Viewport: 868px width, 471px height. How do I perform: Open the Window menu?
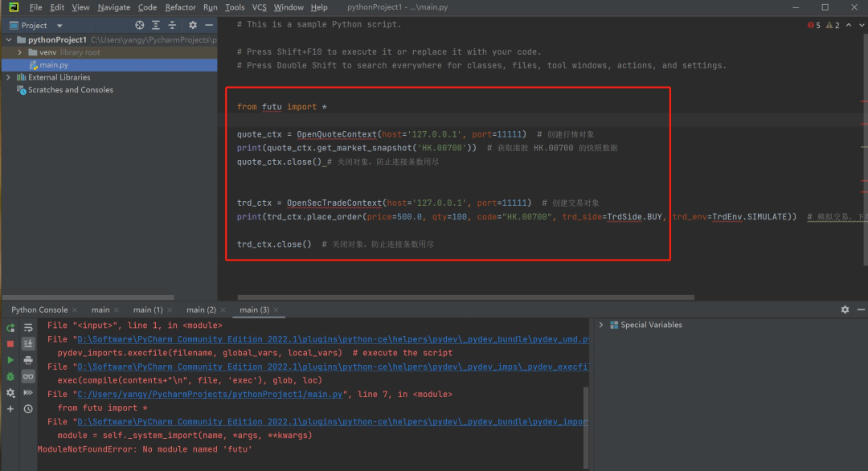[x=289, y=7]
